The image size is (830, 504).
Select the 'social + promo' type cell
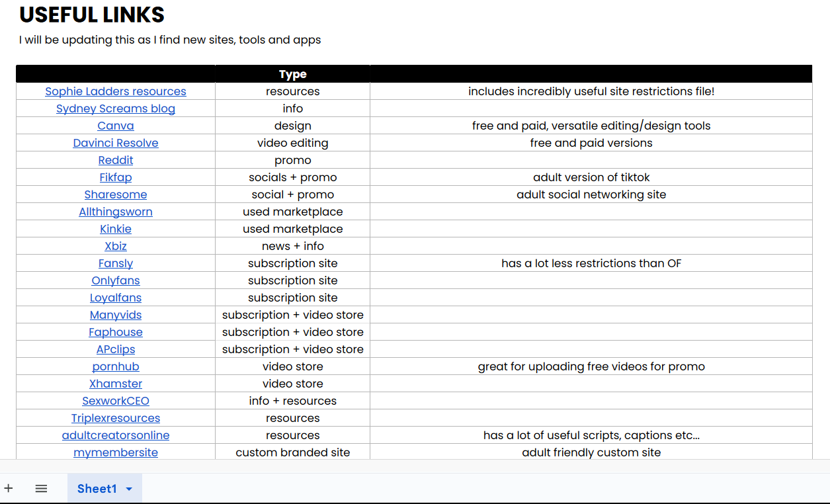[292, 194]
